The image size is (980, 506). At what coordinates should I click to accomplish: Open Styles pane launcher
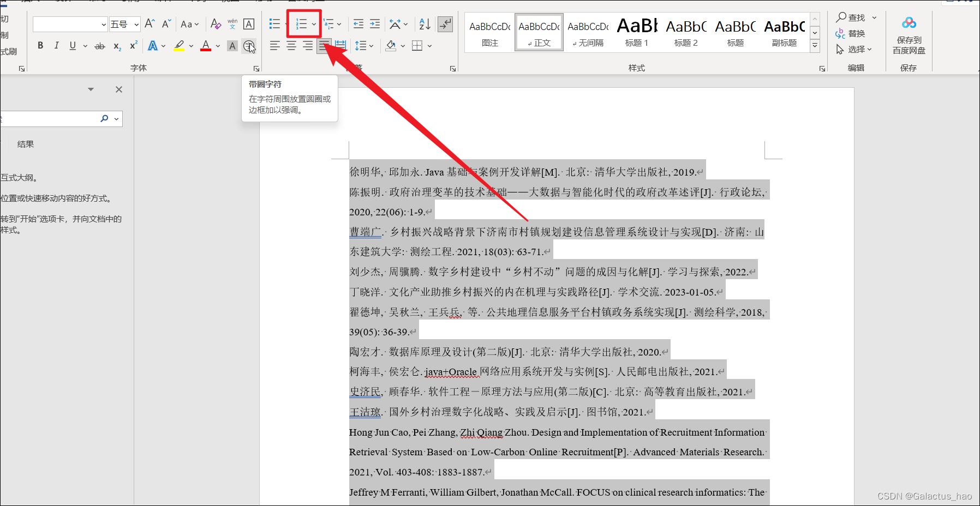pyautogui.click(x=822, y=69)
